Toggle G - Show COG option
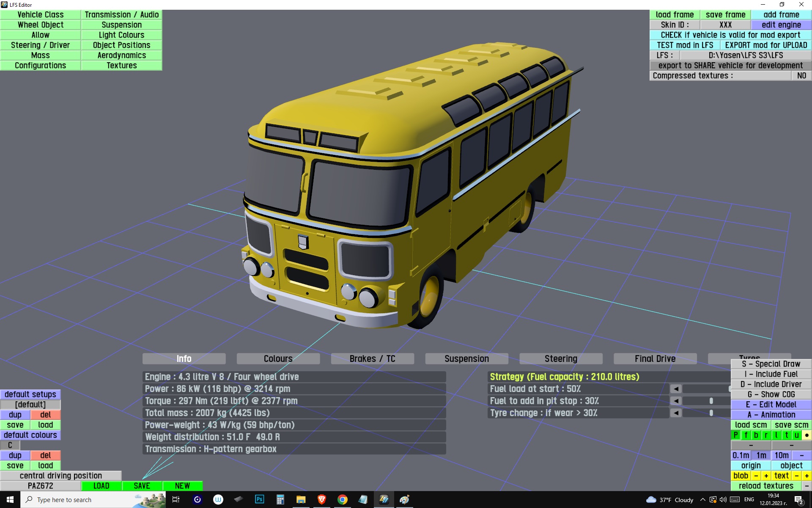This screenshot has width=812, height=508. click(771, 395)
